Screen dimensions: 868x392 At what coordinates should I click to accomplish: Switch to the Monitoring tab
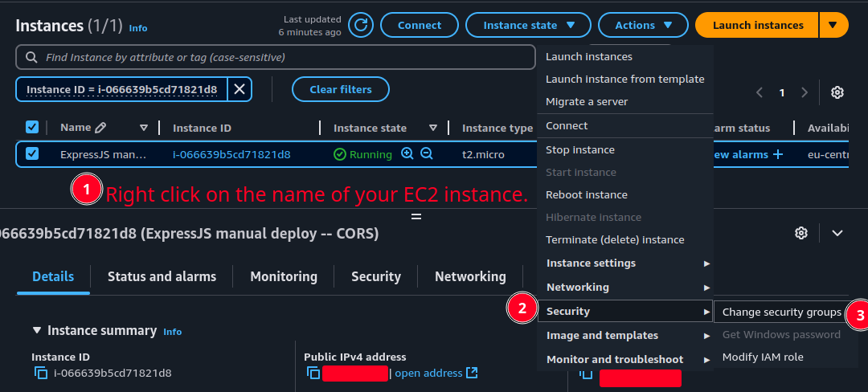pos(284,276)
